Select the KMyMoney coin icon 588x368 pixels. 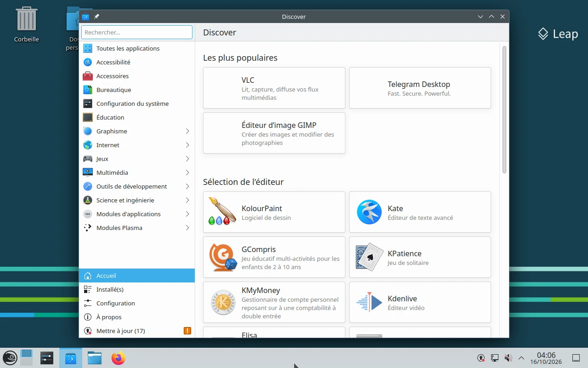click(223, 302)
